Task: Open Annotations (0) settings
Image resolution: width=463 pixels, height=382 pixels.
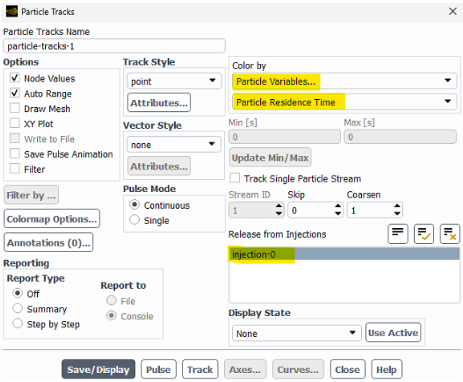Action: coord(49,242)
